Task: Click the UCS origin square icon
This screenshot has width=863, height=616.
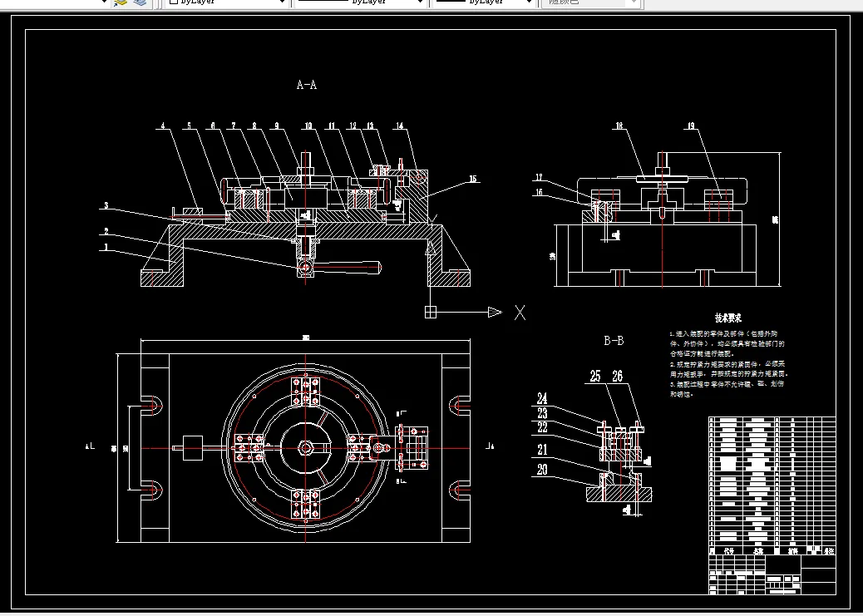Action: point(431,312)
